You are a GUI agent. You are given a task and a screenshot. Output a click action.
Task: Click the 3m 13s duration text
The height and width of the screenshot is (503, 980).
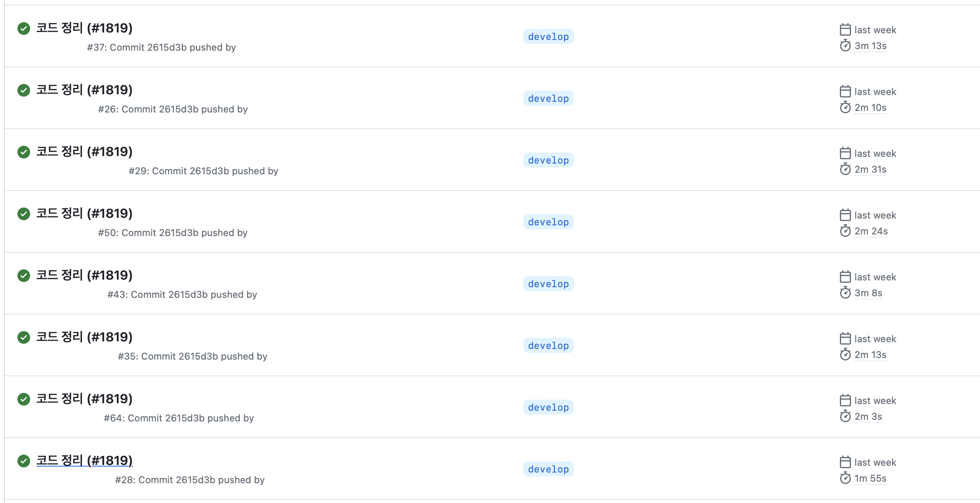870,46
